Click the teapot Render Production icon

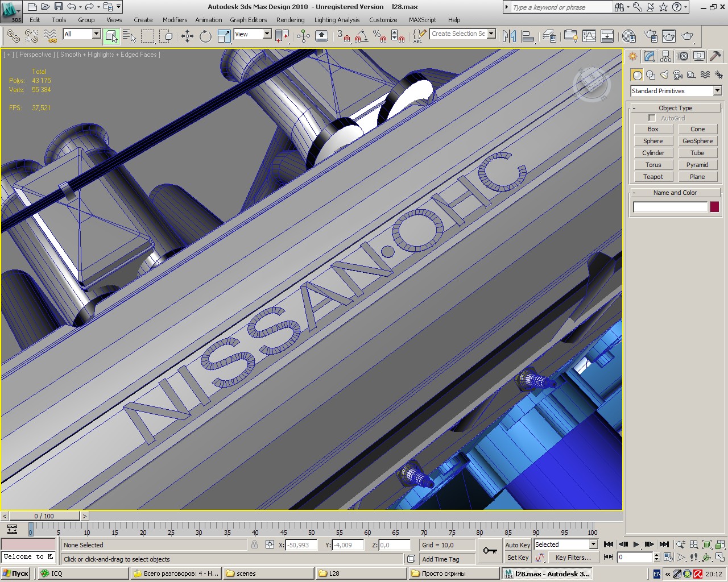[687, 36]
